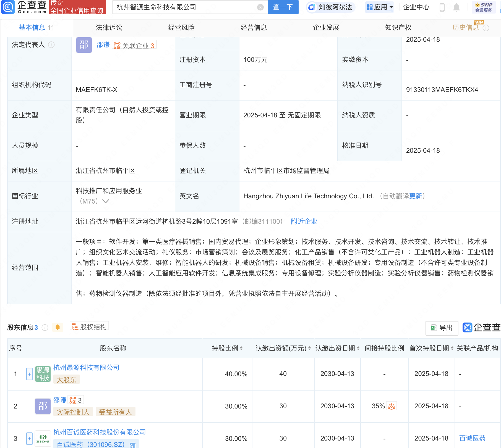Open the 应用 dropdown menu

coord(379,7)
